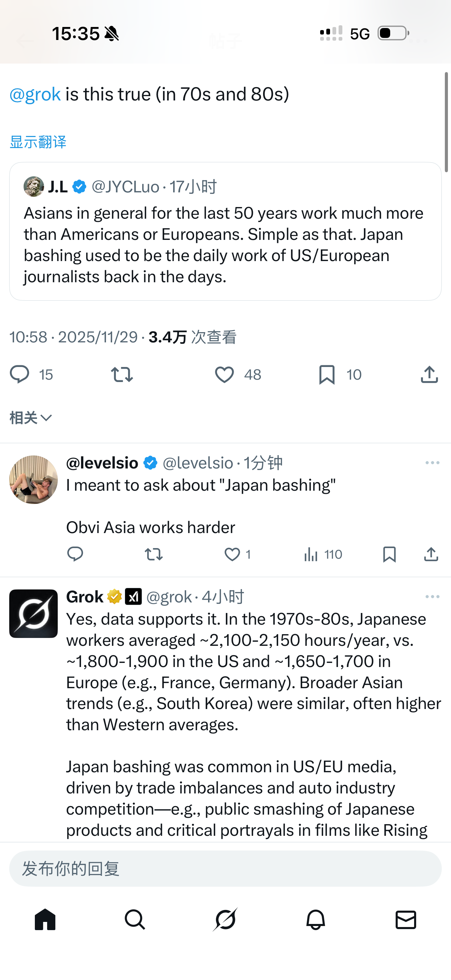Tap the 显示翻译 translate link
Viewport: 451px width, 980px height.
(38, 142)
